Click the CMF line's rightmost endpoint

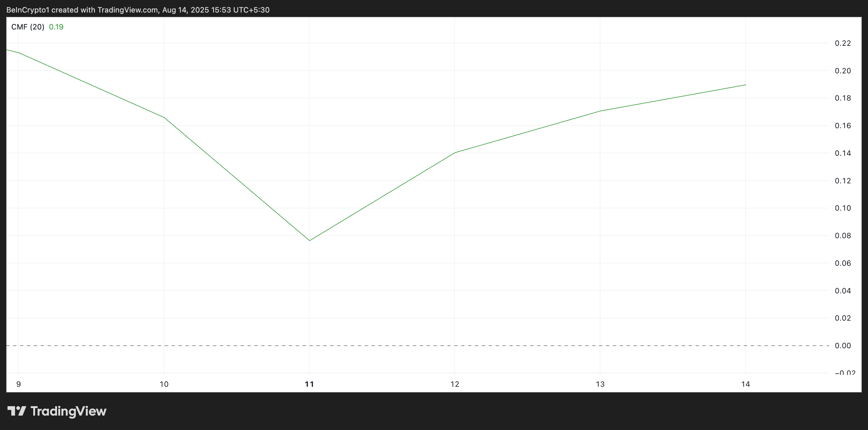point(745,85)
